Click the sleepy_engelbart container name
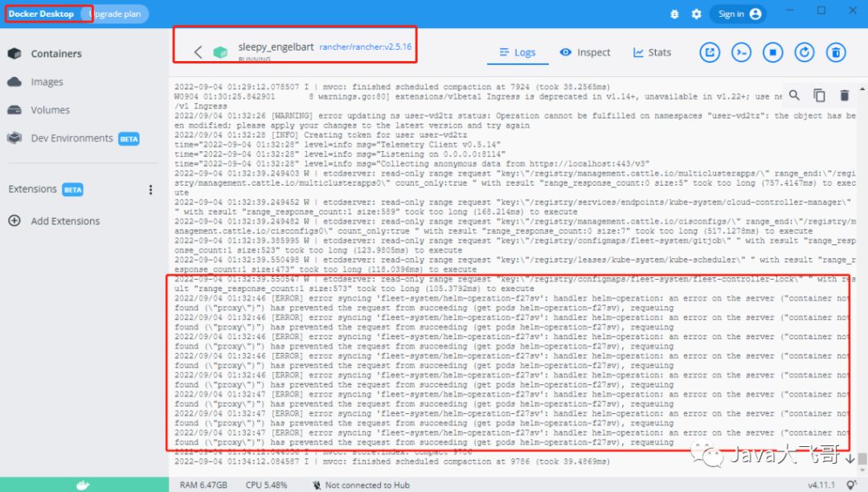The height and width of the screenshot is (492, 868). tap(276, 47)
